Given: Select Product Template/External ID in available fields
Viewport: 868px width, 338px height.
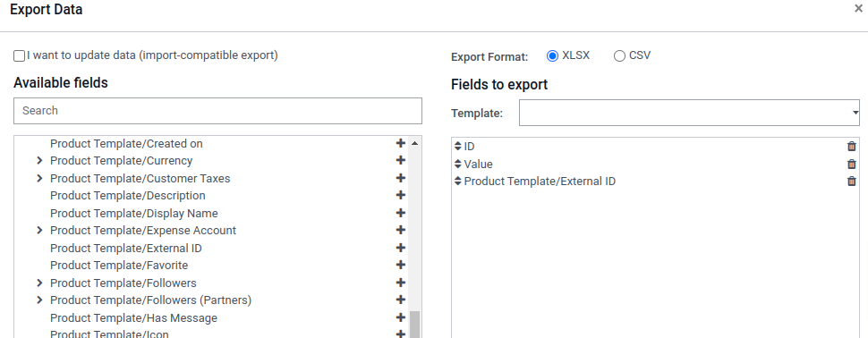Looking at the screenshot, I should 125,249.
